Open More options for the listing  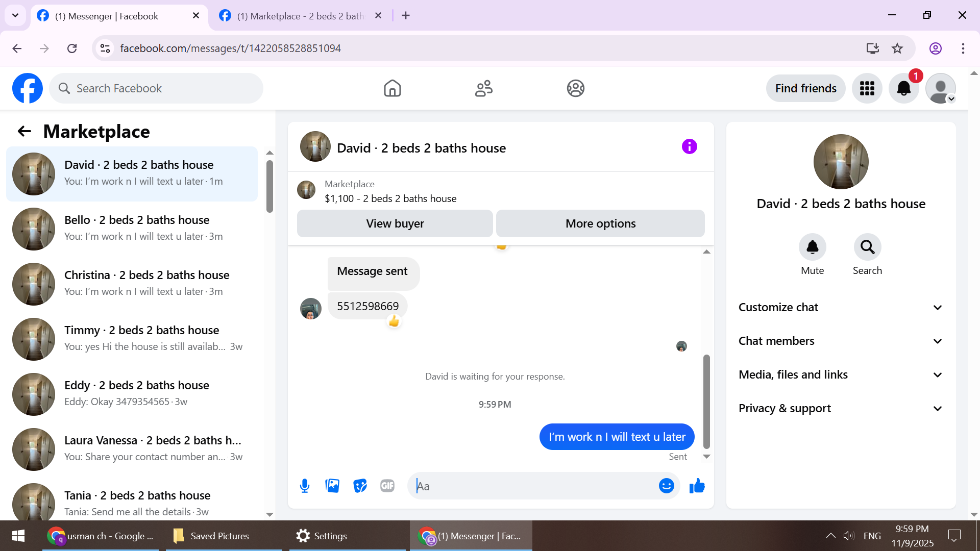coord(601,223)
